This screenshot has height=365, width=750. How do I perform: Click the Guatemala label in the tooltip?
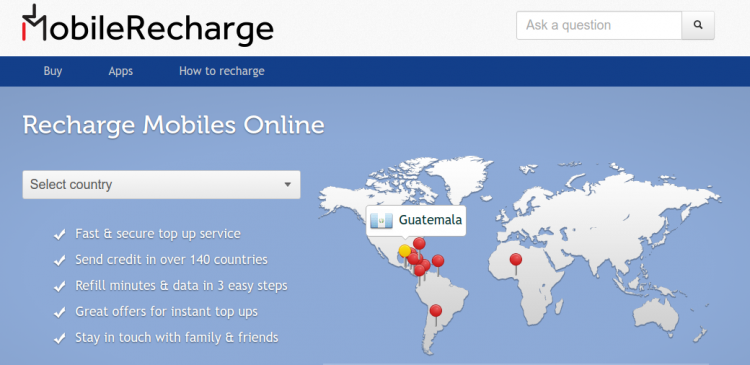(x=430, y=220)
